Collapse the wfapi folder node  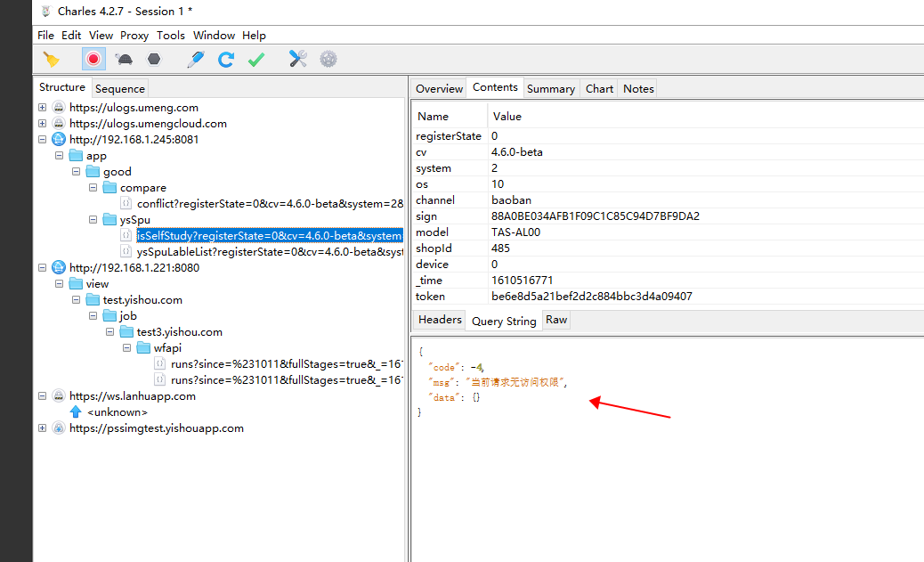[126, 348]
